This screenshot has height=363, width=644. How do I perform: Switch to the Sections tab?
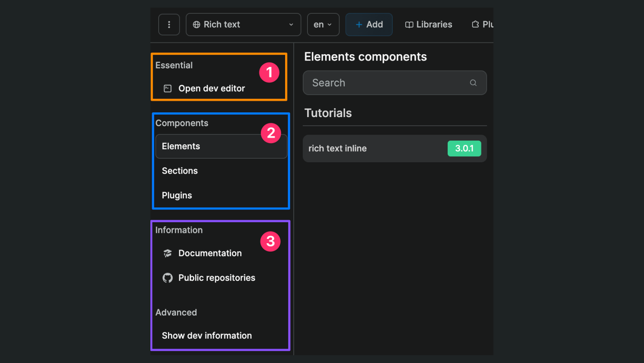179,170
